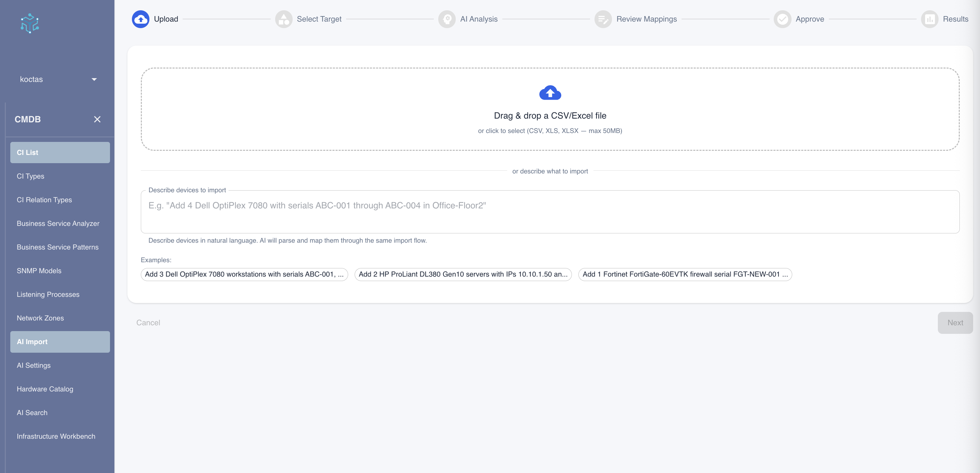The width and height of the screenshot is (980, 473).
Task: Click the Review Mappings step icon
Action: point(603,19)
